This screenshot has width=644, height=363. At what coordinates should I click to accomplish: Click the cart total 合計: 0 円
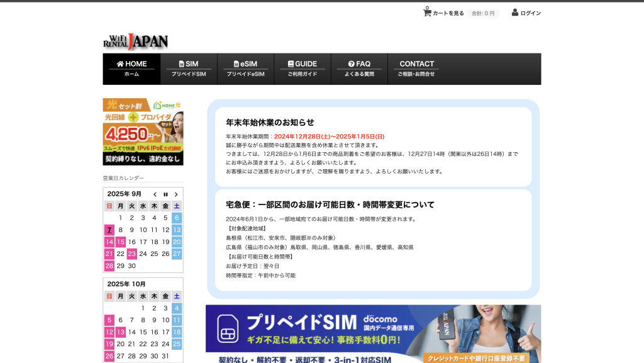click(483, 13)
